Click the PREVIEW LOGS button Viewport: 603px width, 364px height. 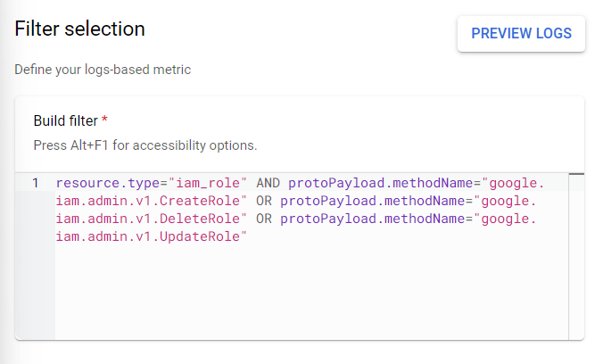(521, 34)
